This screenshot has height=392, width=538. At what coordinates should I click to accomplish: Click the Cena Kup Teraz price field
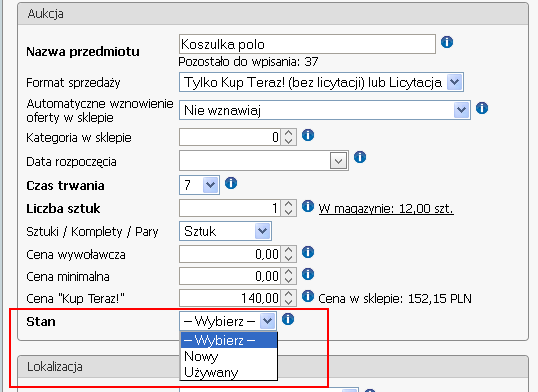coord(230,298)
